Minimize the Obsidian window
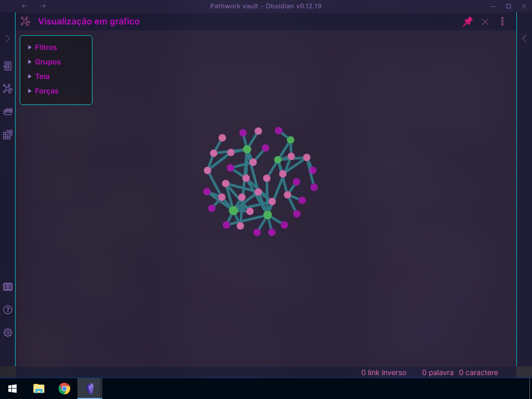532x399 pixels. 493,6
